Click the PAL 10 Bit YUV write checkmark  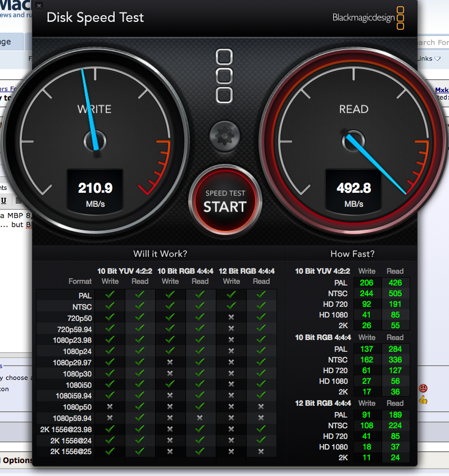(x=110, y=294)
